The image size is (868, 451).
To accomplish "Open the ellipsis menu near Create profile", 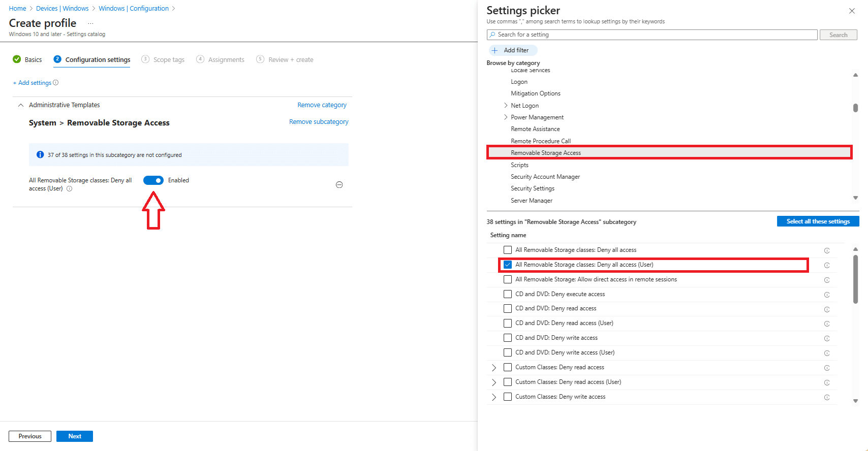I will coord(90,23).
